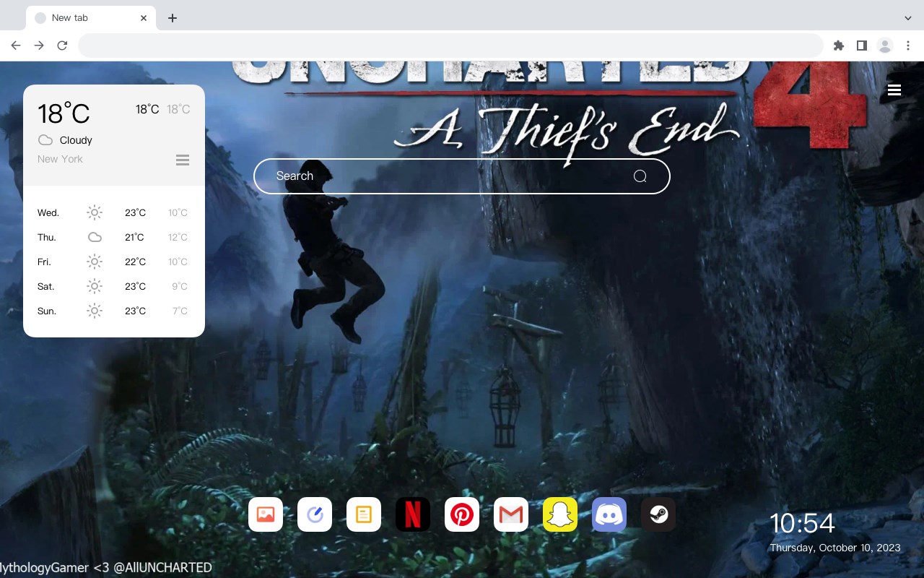Toggle the browser side panel icon
The height and width of the screenshot is (578, 924).
(861, 46)
